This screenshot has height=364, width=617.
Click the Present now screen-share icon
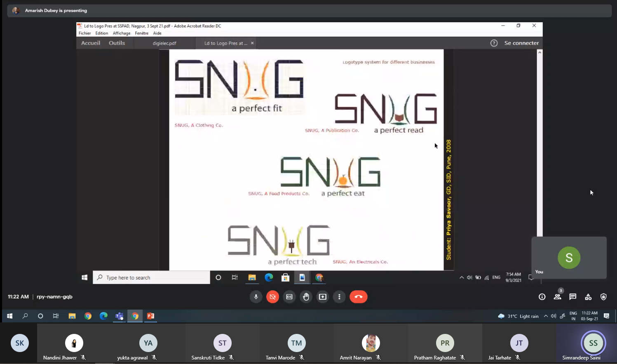(323, 297)
